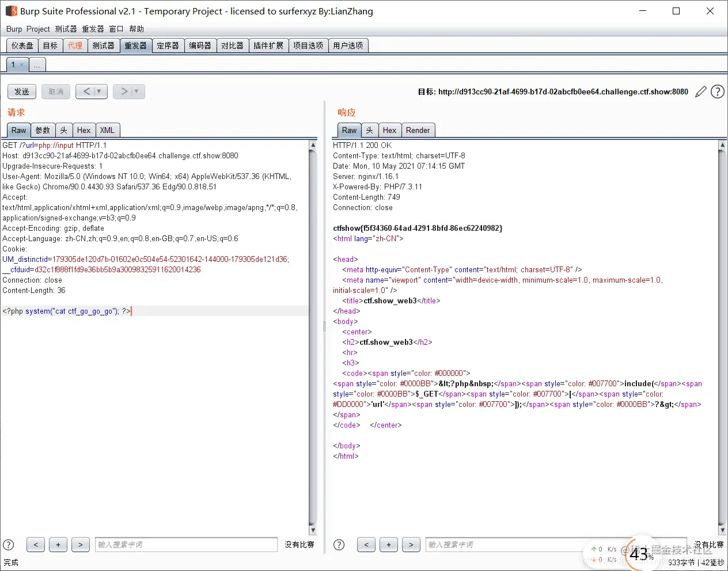This screenshot has height=571, width=728.
Task: Select the request Hex tab
Action: click(84, 130)
